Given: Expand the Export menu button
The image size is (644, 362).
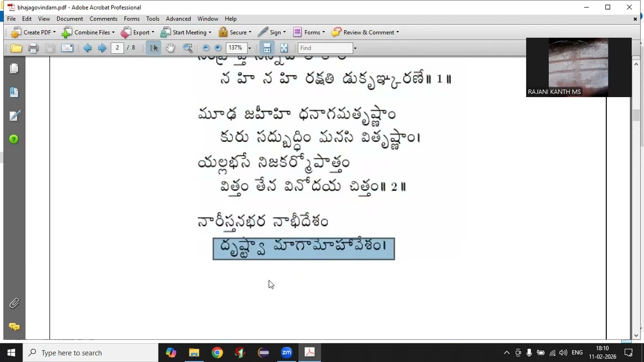Looking at the screenshot, I should point(137,32).
